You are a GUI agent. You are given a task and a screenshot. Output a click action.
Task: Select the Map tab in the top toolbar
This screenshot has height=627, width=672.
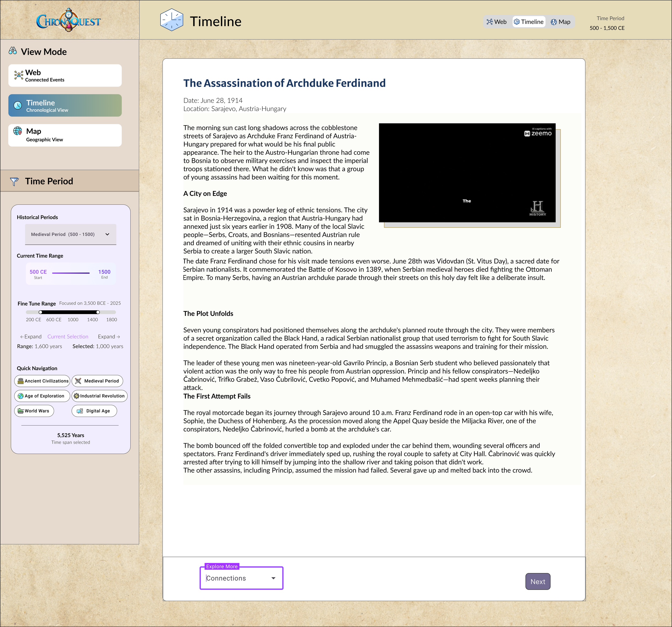(x=560, y=21)
